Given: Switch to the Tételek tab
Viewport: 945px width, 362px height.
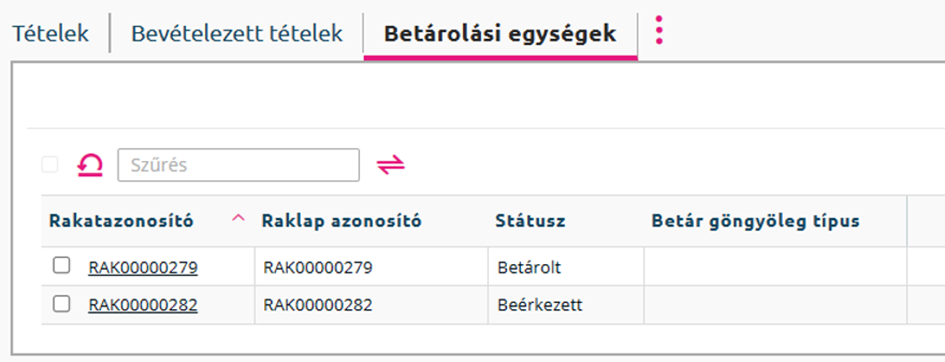Looking at the screenshot, I should coord(51,34).
